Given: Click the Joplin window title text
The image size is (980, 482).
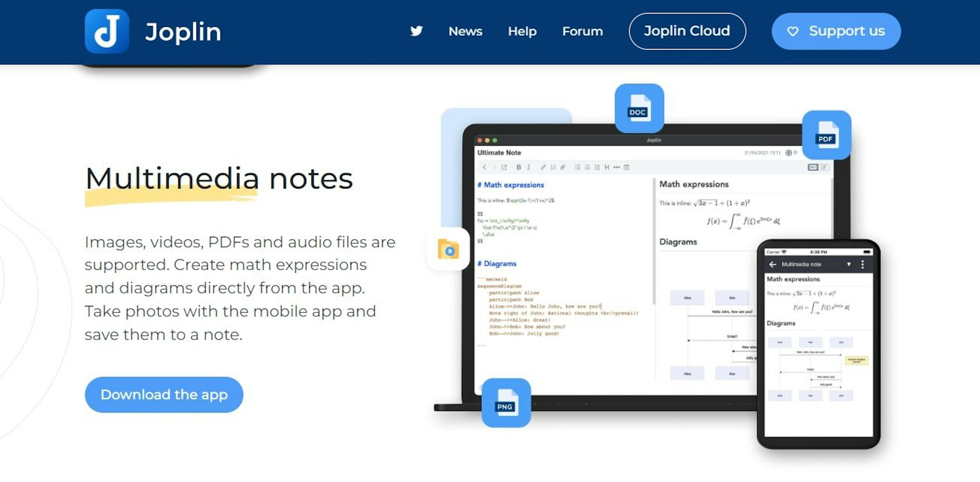Looking at the screenshot, I should (654, 140).
